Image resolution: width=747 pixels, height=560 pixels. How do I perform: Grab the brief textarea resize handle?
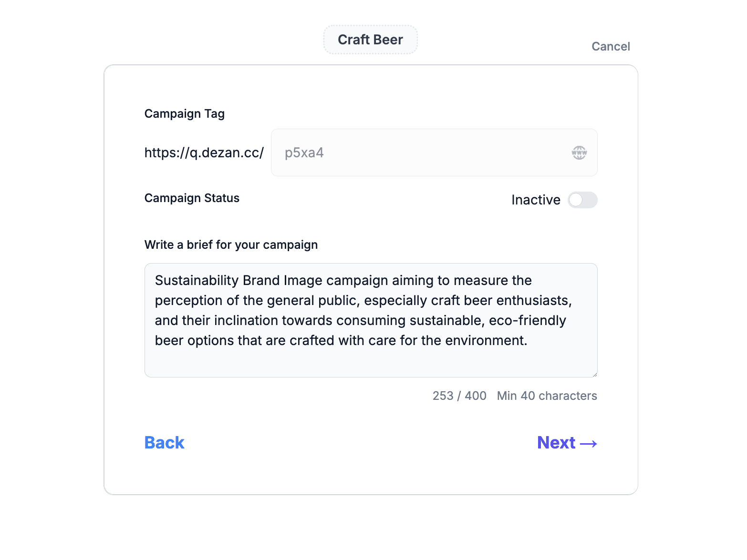tap(594, 374)
